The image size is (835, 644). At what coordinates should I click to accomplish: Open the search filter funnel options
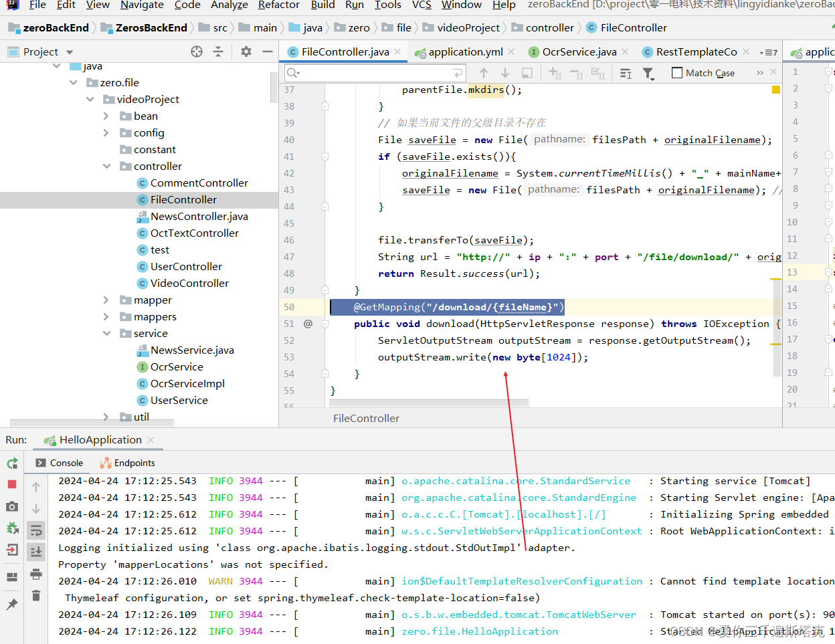tap(648, 73)
